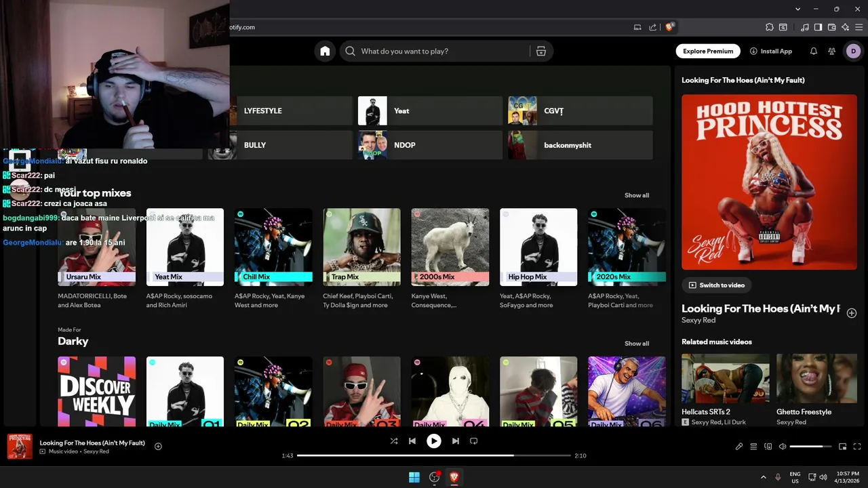The width and height of the screenshot is (868, 488).
Task: Open Daily Mix 06 cover
Action: 627,391
